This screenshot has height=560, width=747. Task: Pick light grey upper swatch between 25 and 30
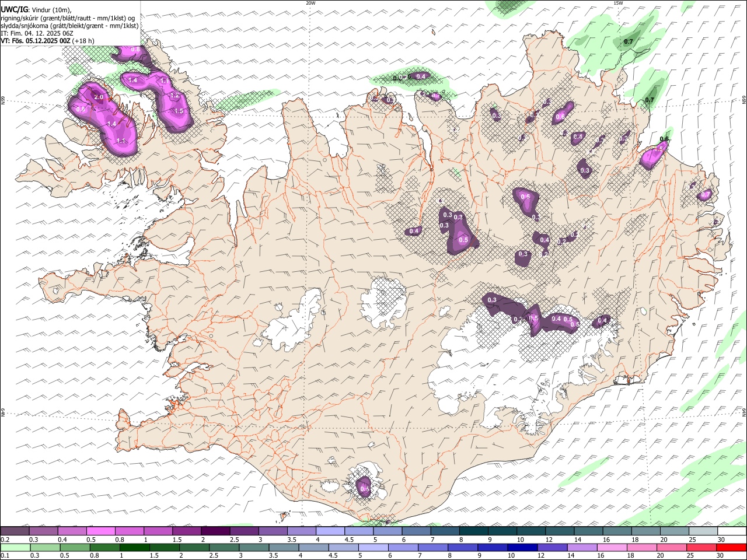(703, 531)
